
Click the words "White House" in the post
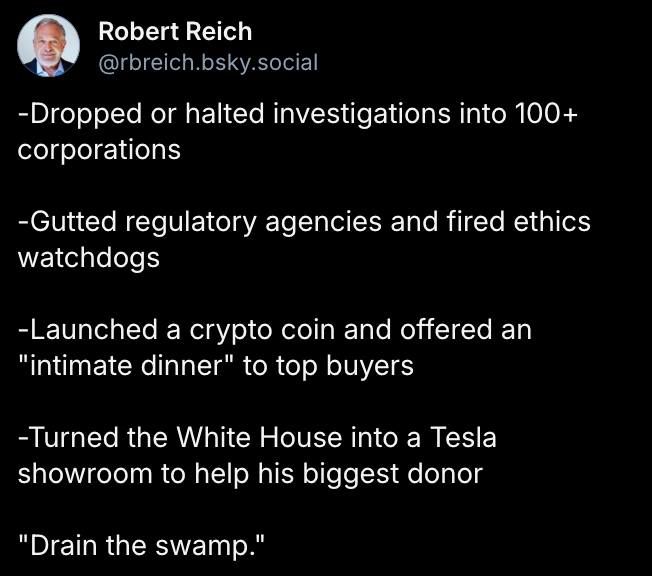coord(259,438)
